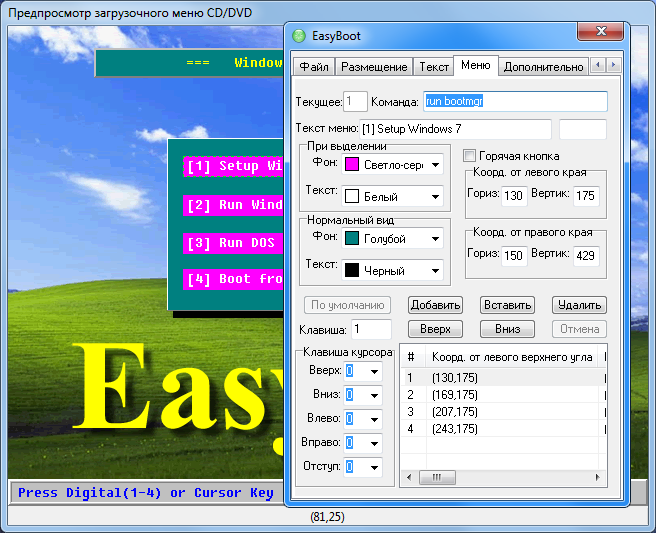Click the magenta selected background swatch
This screenshot has width=656, height=533.
[x=352, y=164]
